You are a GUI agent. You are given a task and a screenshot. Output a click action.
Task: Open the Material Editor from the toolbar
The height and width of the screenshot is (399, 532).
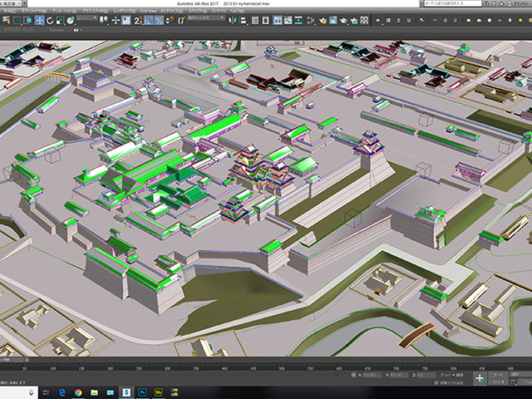tap(311, 20)
